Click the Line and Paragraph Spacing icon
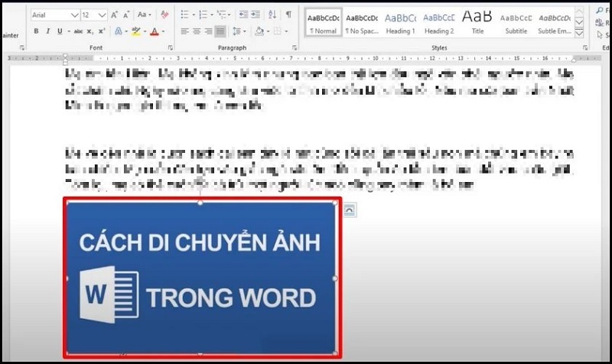This screenshot has height=364, width=612. click(x=236, y=31)
